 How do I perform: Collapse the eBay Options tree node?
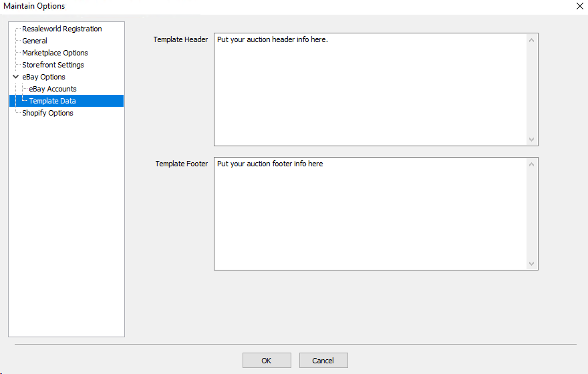(16, 77)
